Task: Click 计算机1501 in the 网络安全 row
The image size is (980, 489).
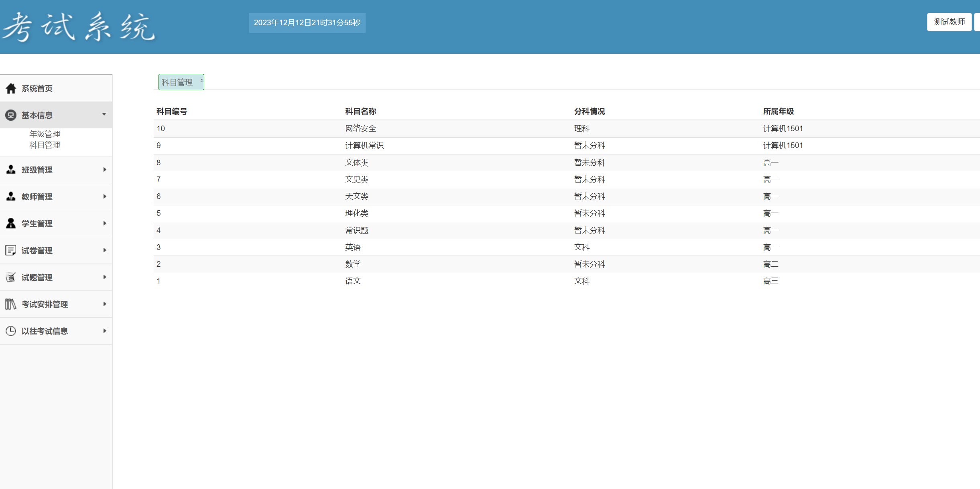Action: coord(783,129)
